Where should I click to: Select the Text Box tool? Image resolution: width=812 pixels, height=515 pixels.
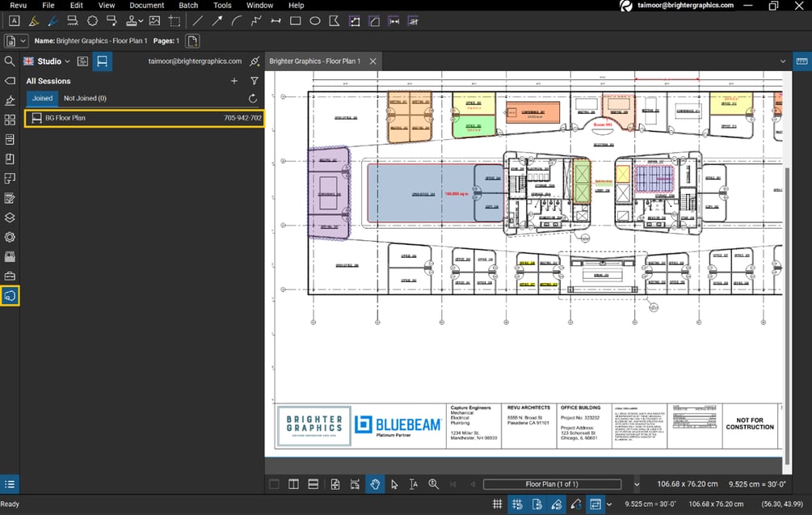14,20
